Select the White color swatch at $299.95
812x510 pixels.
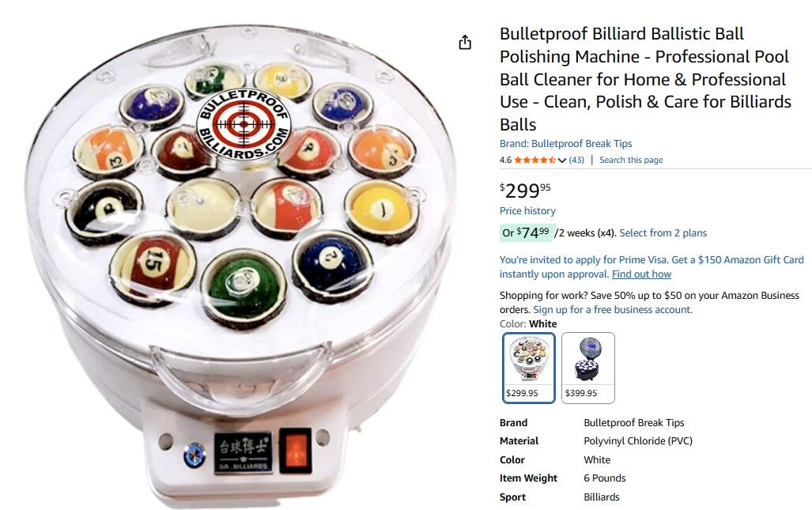pos(529,368)
